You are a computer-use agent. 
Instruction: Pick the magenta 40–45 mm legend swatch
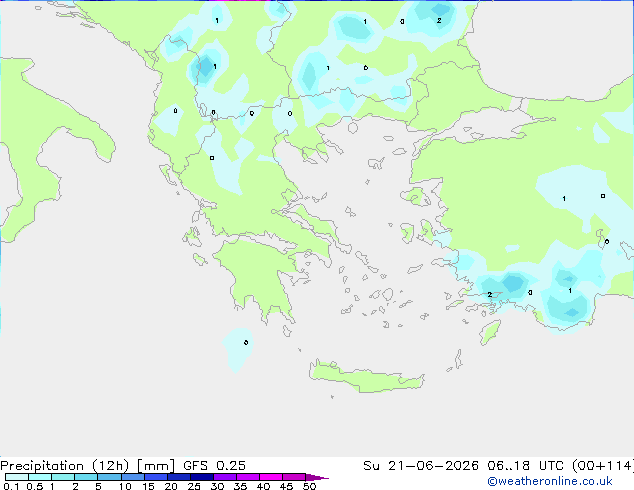271,477
